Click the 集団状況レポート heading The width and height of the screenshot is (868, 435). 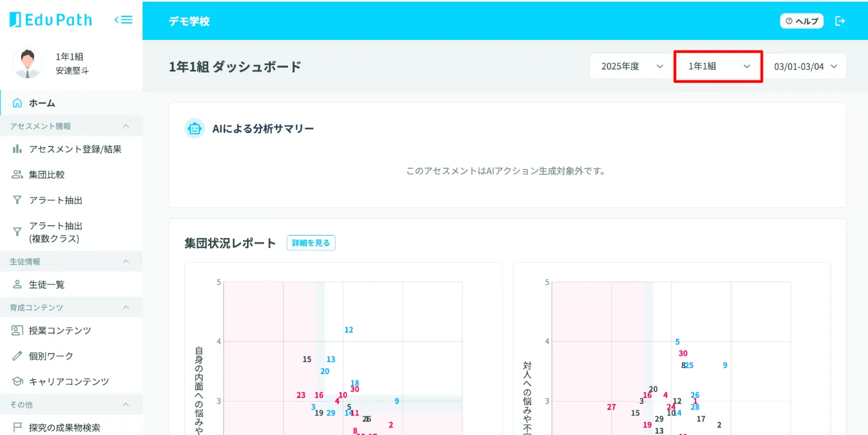click(230, 243)
